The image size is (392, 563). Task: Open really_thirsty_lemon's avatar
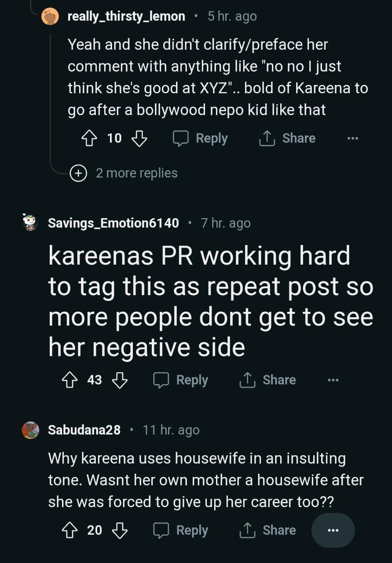pos(50,17)
